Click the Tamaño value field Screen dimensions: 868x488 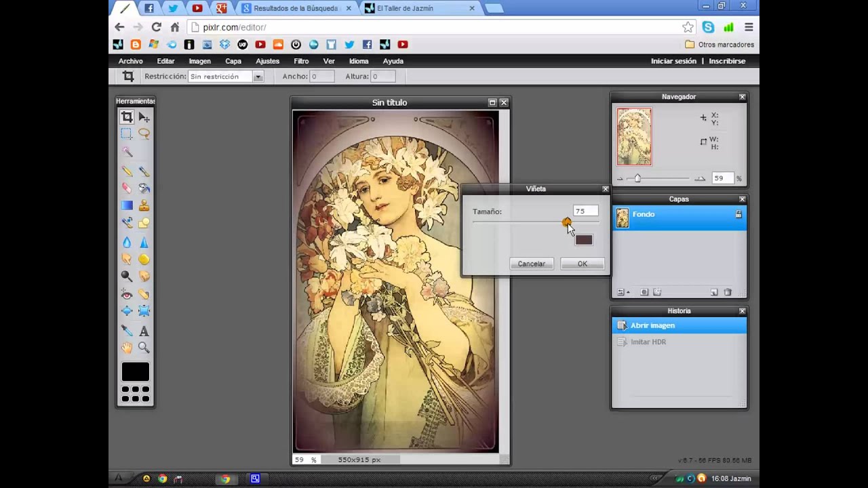pos(586,211)
